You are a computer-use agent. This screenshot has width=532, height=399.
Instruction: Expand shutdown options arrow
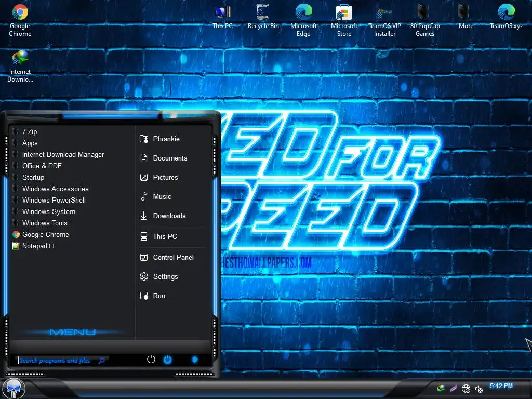click(195, 360)
